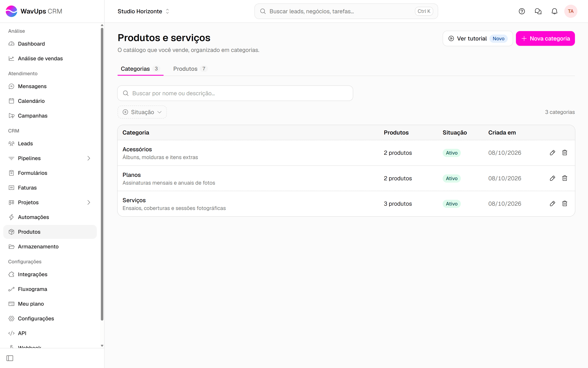Go to Projetos in the sidebar
Image resolution: width=588 pixels, height=368 pixels.
50,202
